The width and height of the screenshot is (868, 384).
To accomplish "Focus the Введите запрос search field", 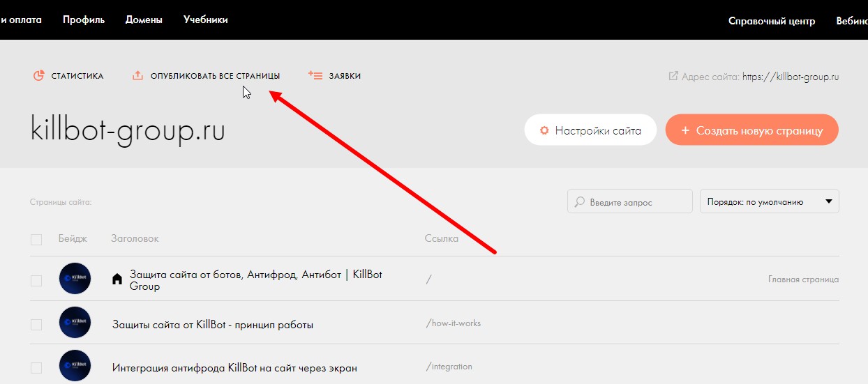I will point(630,201).
